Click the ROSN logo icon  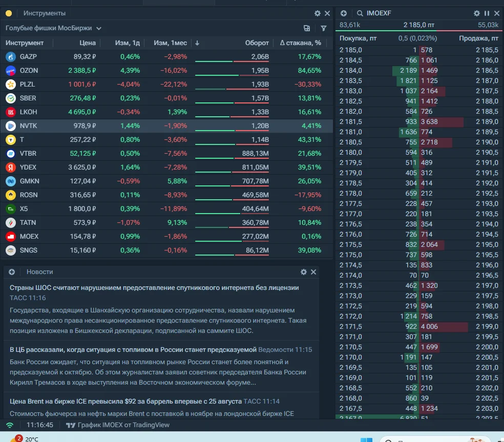(11, 195)
